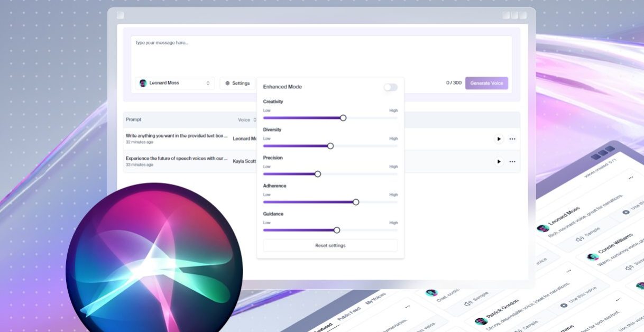644x332 pixels.
Task: Toggle the Enhanced Mode switch
Action: (390, 87)
